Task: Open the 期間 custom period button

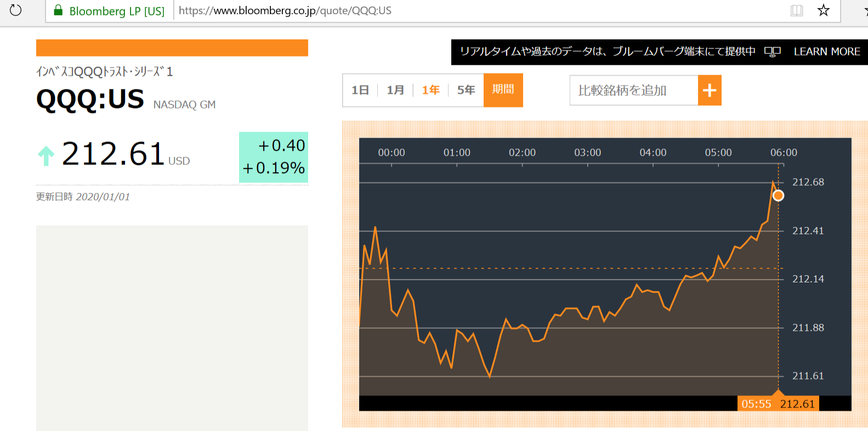Action: [503, 90]
